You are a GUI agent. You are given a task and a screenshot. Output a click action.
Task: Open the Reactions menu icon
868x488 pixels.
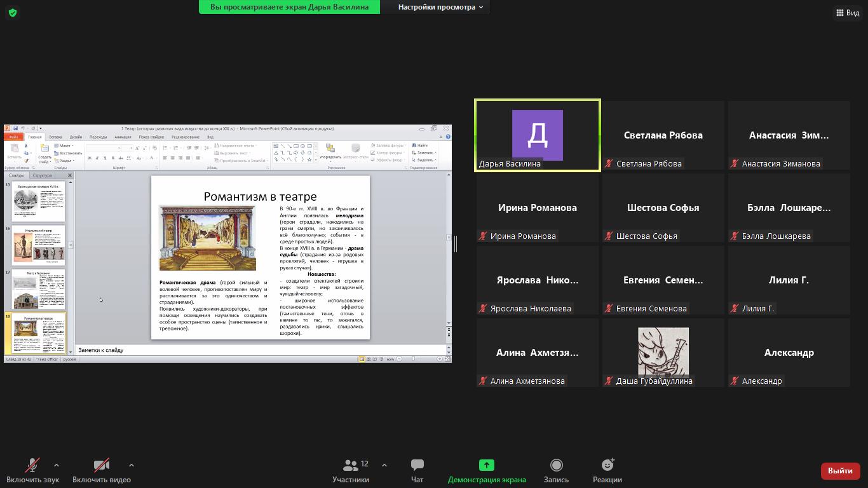[x=607, y=466]
